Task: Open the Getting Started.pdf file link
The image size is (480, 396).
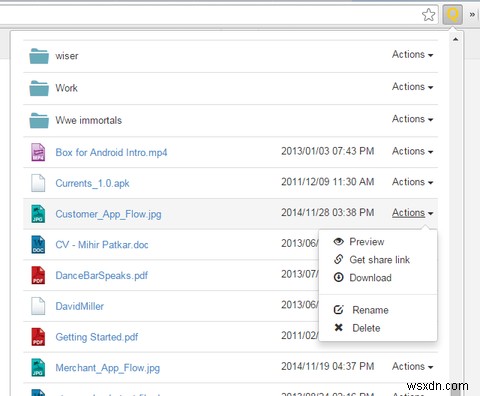Action: [97, 337]
